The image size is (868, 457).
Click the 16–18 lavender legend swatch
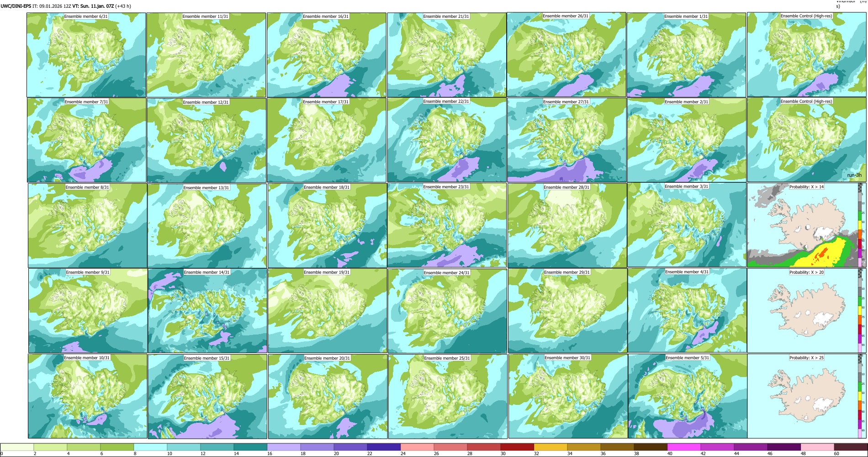(x=284, y=447)
